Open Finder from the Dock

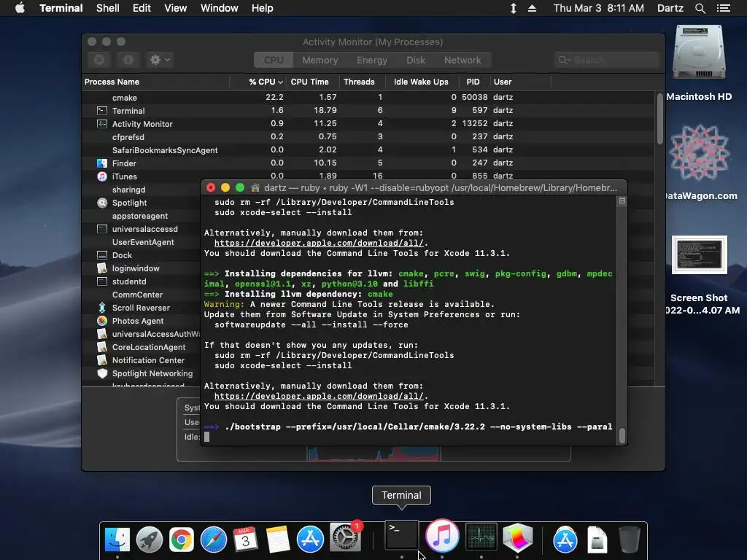click(117, 540)
